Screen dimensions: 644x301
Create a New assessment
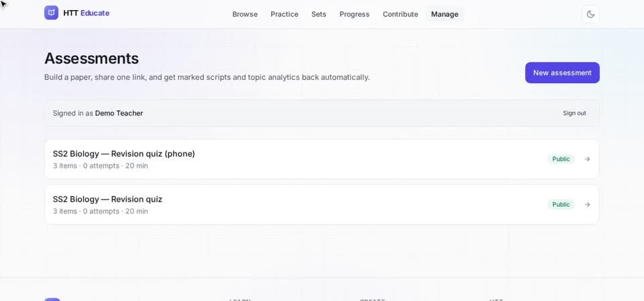pyautogui.click(x=562, y=73)
